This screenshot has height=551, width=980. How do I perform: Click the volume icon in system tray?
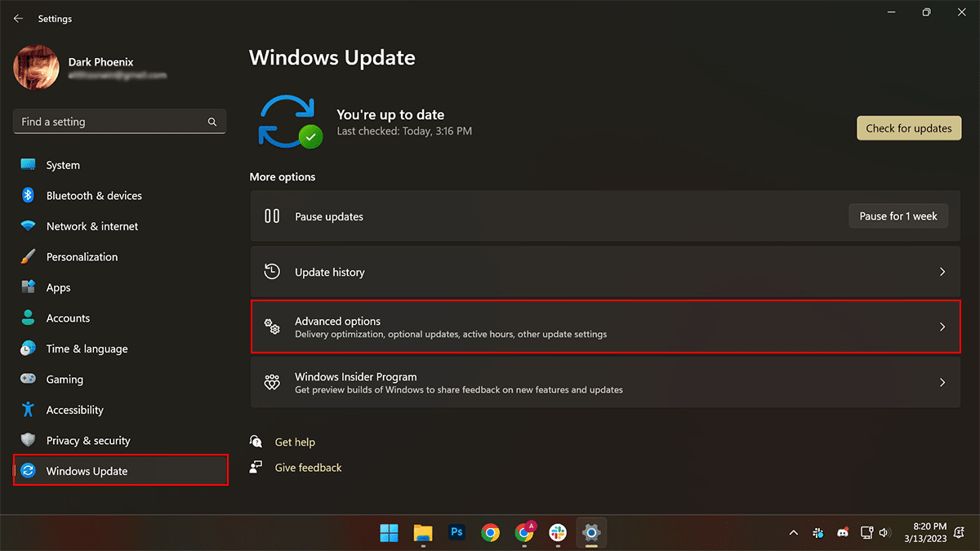(884, 533)
